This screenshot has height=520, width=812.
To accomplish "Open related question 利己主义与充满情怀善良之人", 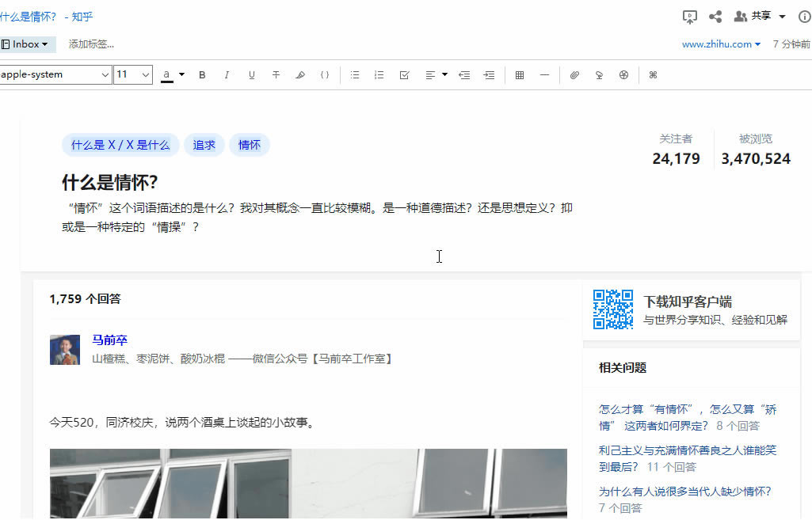I will pos(688,458).
